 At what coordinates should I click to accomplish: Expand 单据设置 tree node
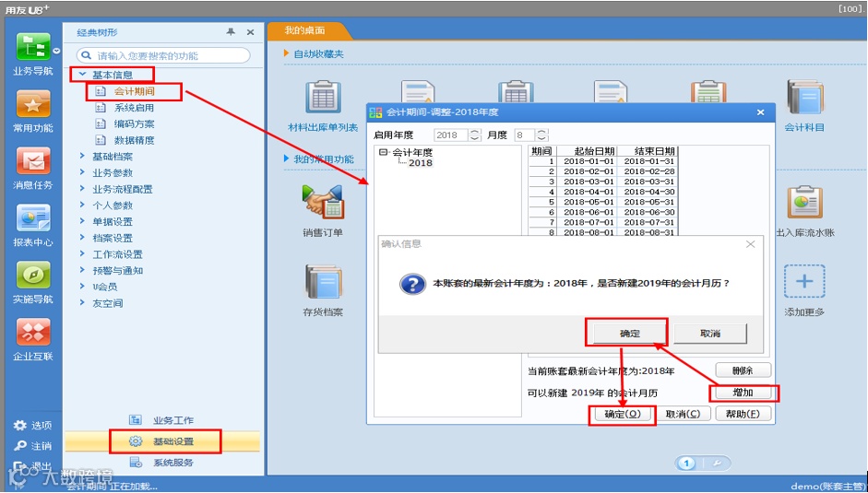[x=82, y=221]
